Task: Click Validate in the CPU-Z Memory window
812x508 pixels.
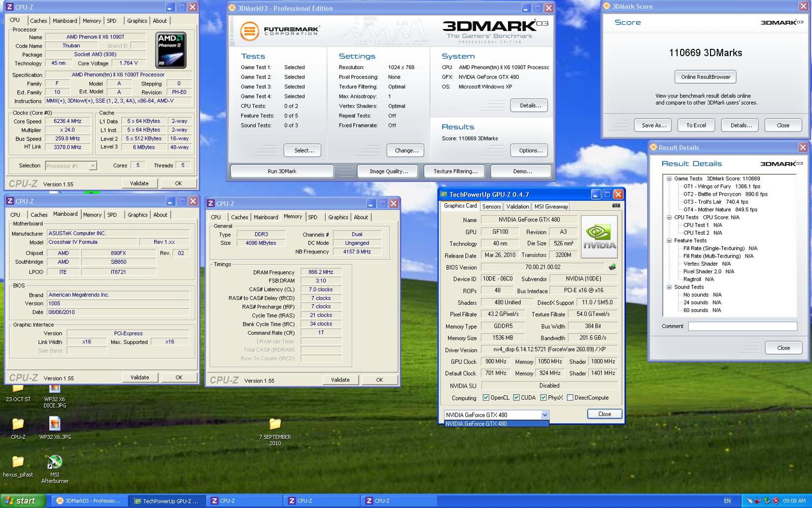Action: (340, 379)
